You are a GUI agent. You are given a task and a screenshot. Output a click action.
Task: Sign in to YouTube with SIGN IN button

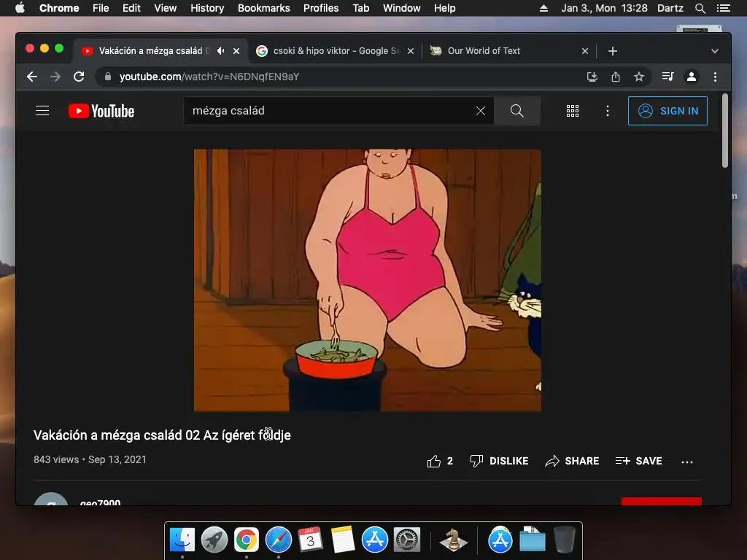coord(668,111)
